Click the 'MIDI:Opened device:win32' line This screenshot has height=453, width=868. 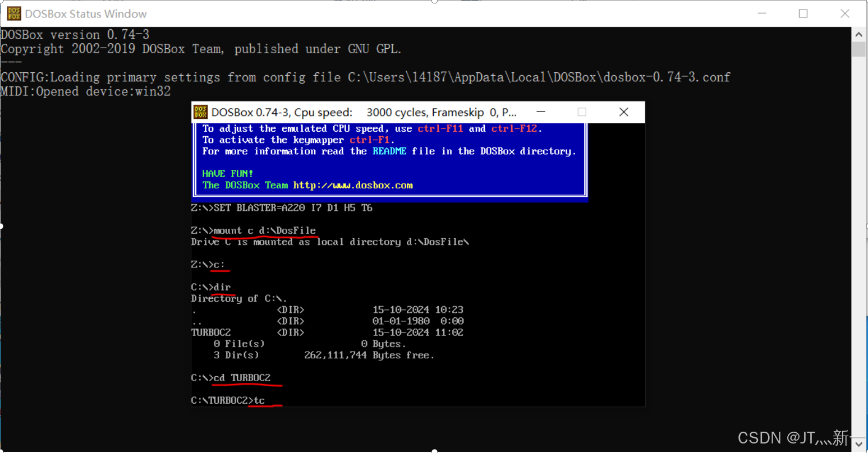86,91
